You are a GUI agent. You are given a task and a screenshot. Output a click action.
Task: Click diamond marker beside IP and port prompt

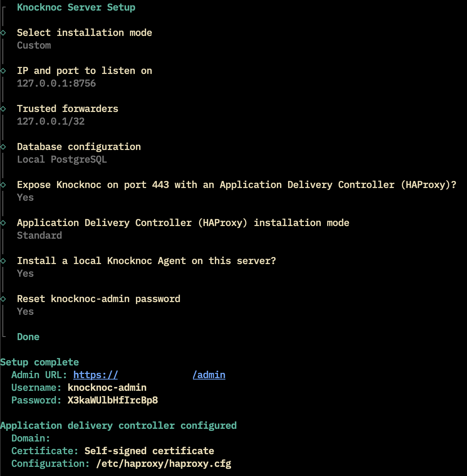point(3,71)
